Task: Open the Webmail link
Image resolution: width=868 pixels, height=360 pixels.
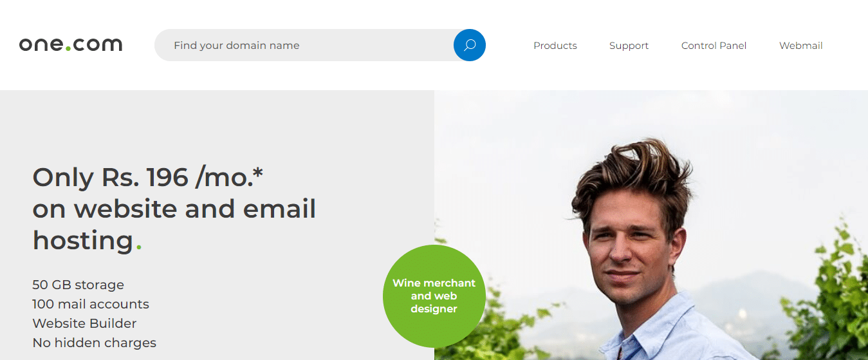Action: (x=801, y=46)
